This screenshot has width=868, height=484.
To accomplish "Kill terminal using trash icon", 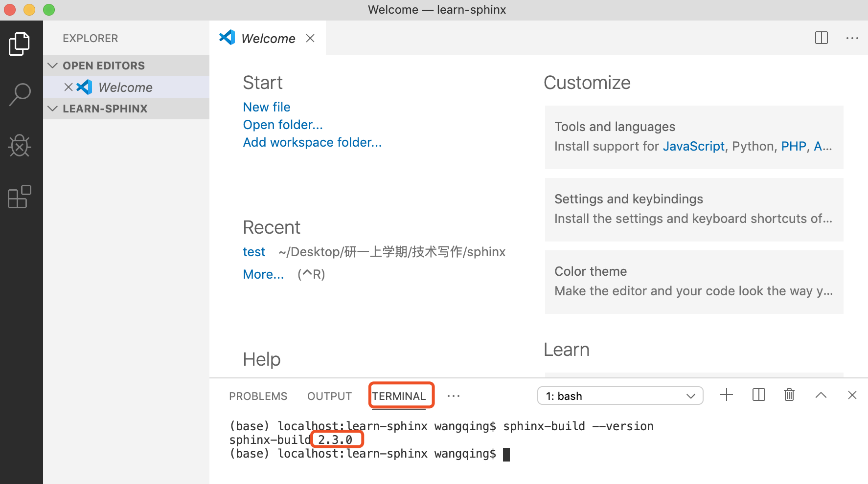I will pyautogui.click(x=789, y=395).
